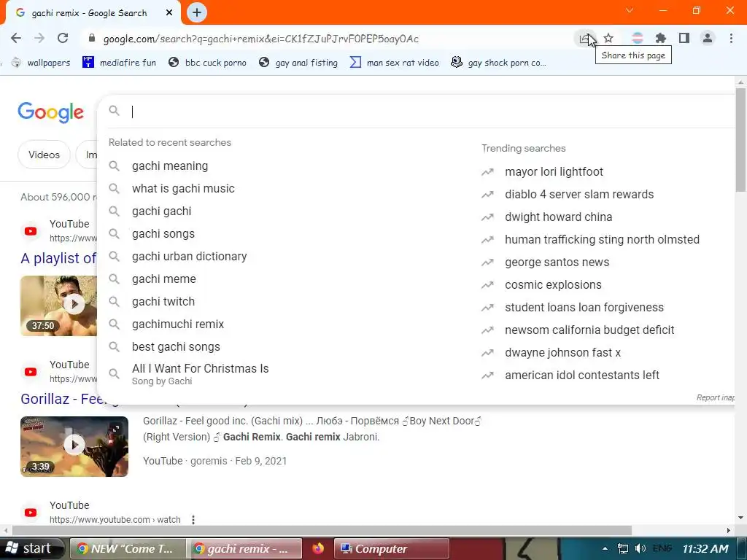
Task: Open the profile avatar menu
Action: pos(708,38)
